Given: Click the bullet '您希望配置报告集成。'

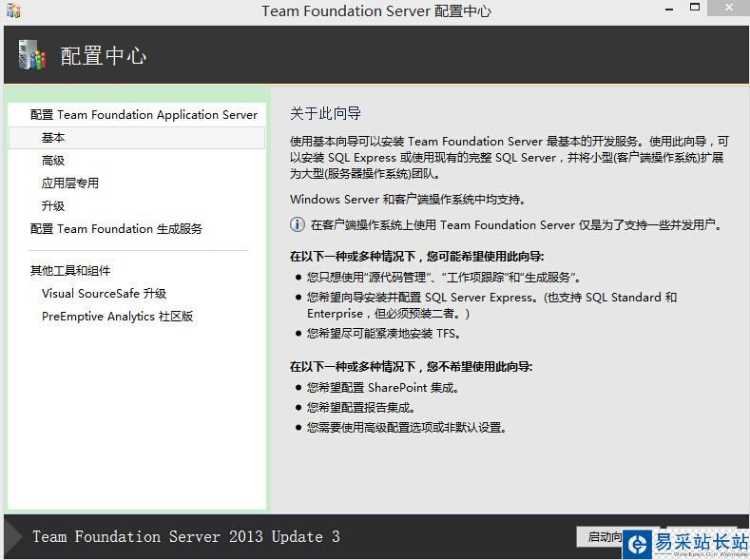Looking at the screenshot, I should pyautogui.click(x=361, y=408).
